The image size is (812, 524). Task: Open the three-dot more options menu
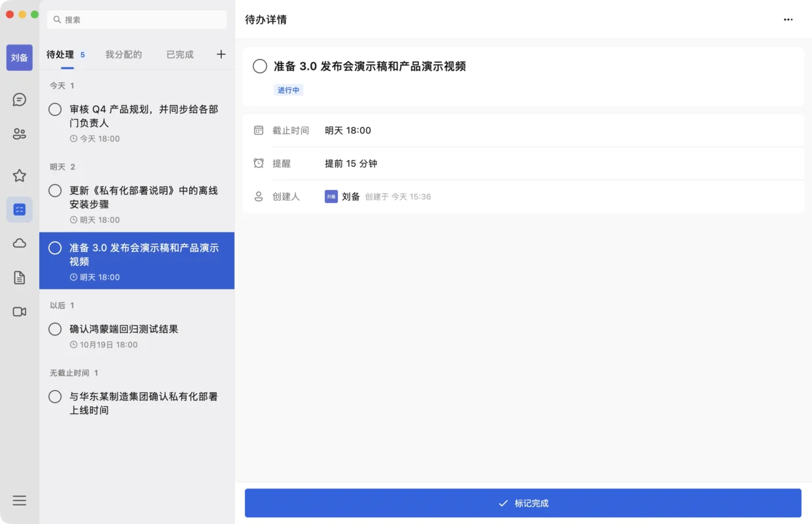click(788, 20)
